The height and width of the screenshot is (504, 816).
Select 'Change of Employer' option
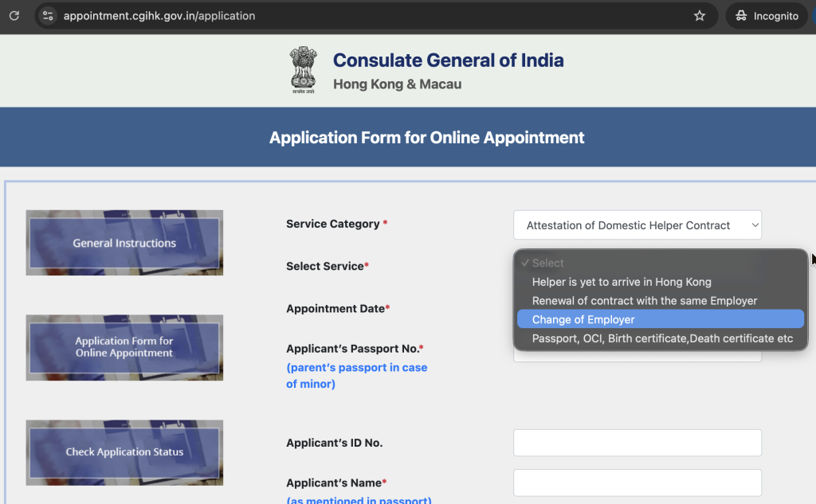[583, 319]
